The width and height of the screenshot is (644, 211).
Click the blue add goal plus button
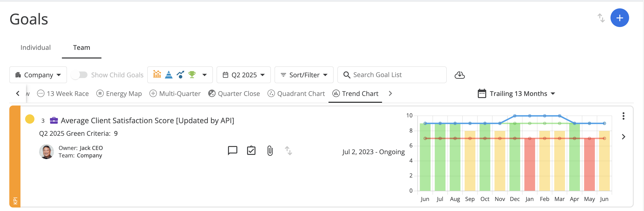619,18
